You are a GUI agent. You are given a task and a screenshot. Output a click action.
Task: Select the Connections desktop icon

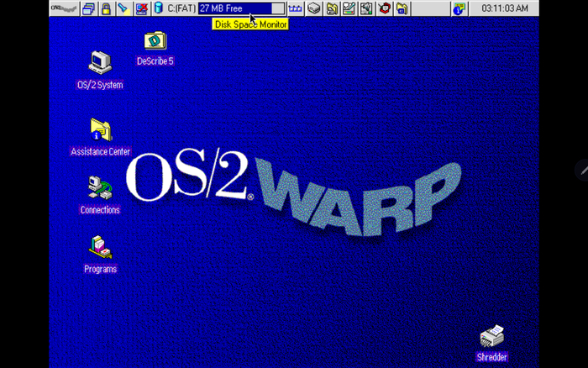point(100,188)
